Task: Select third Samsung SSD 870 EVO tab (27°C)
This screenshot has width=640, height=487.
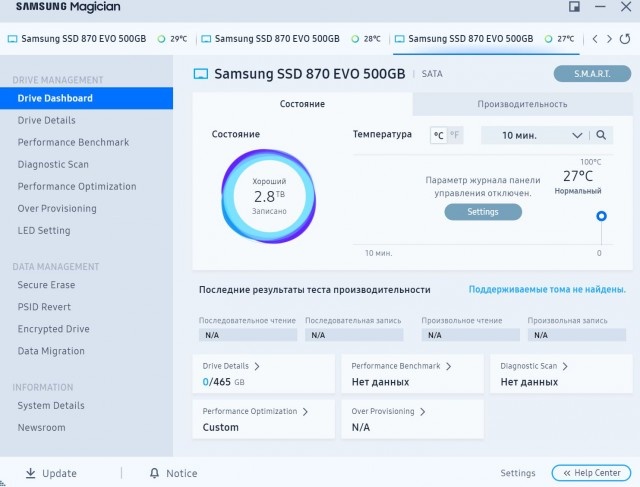Action: 485,39
